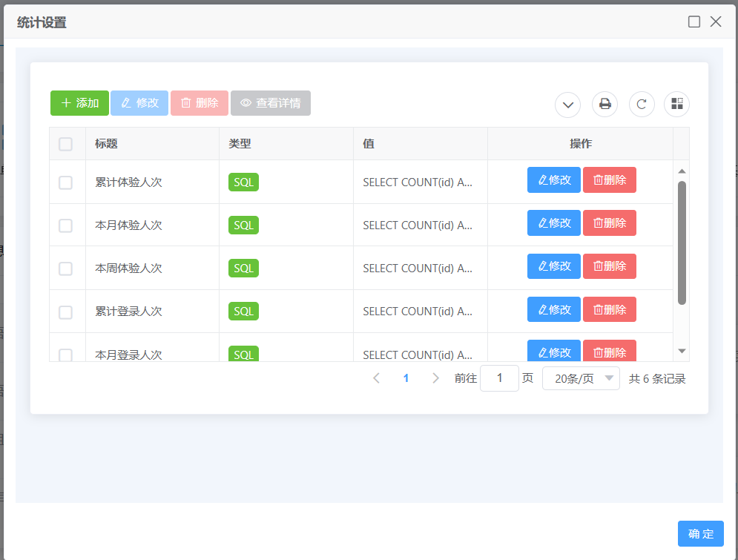This screenshot has height=560, width=738.
Task: Click the table vertical scrollbar thumb
Action: point(682,243)
